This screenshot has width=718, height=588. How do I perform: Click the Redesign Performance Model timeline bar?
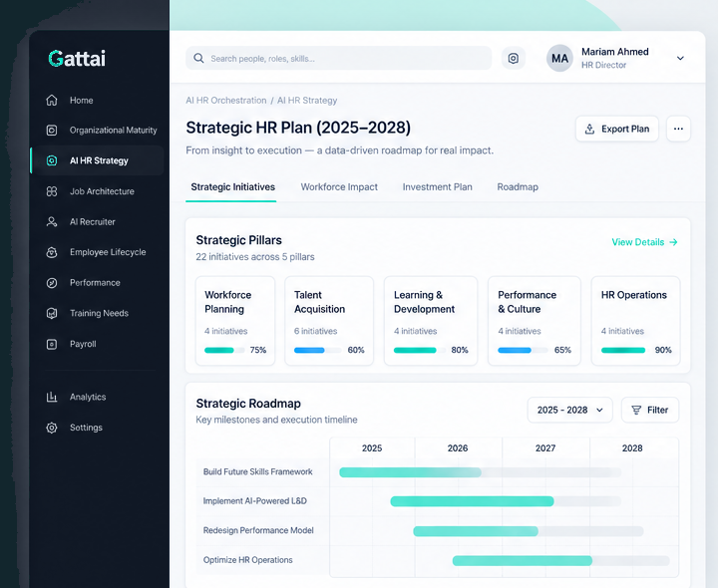476,531
